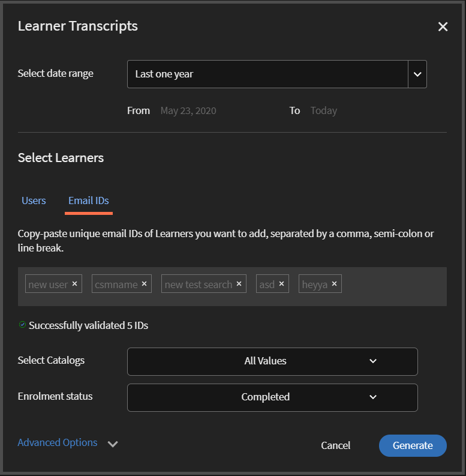Cancel the transcript dialog
This screenshot has height=476, width=466.
pyautogui.click(x=335, y=445)
